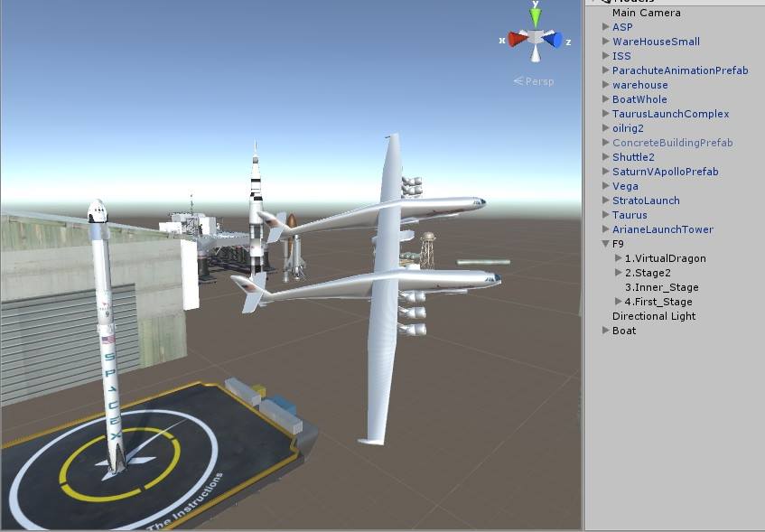Expand TaurusLaunchComplex arrow

[605, 113]
